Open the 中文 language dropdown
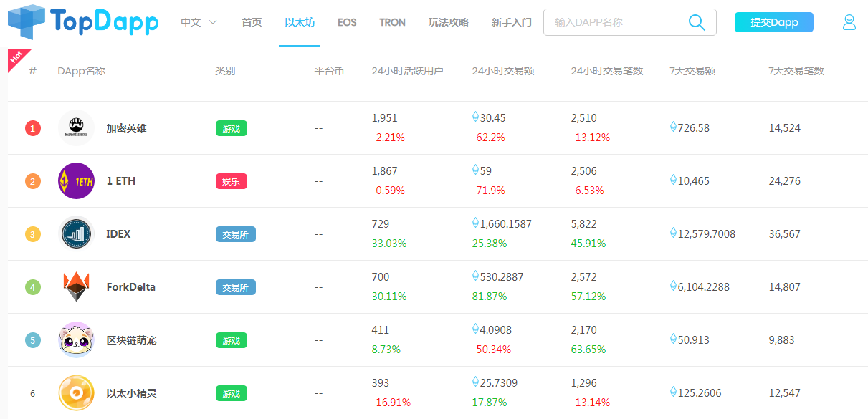The width and height of the screenshot is (868, 419). [199, 22]
